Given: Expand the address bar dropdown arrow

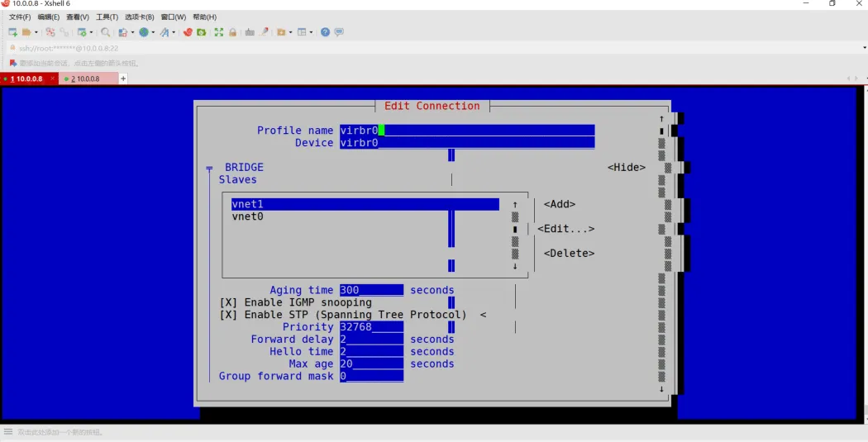Looking at the screenshot, I should pyautogui.click(x=864, y=48).
